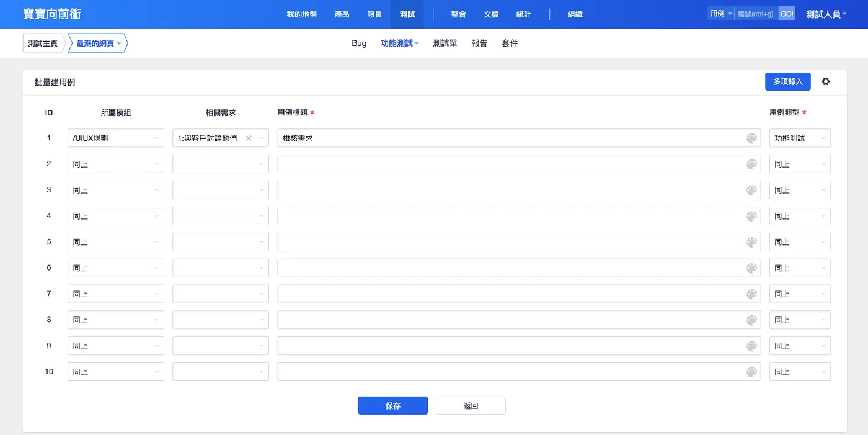
Task: Open the 功能測試 submenu tab
Action: click(x=399, y=43)
